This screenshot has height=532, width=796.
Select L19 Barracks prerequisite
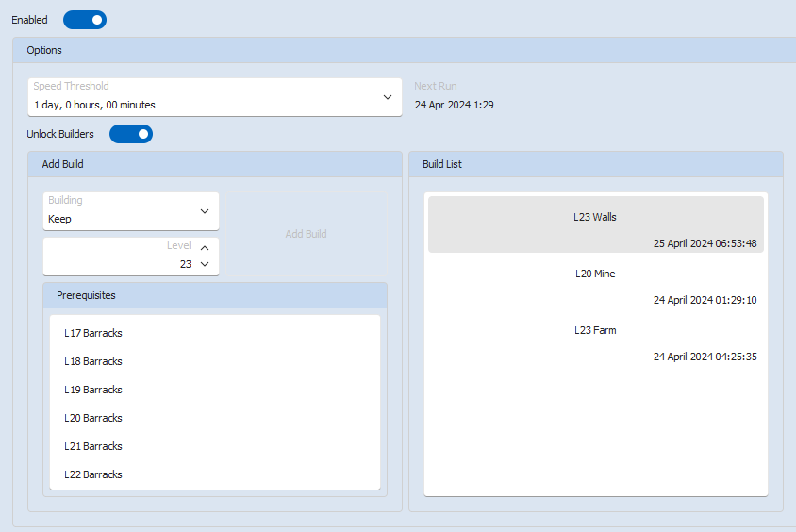(x=93, y=390)
